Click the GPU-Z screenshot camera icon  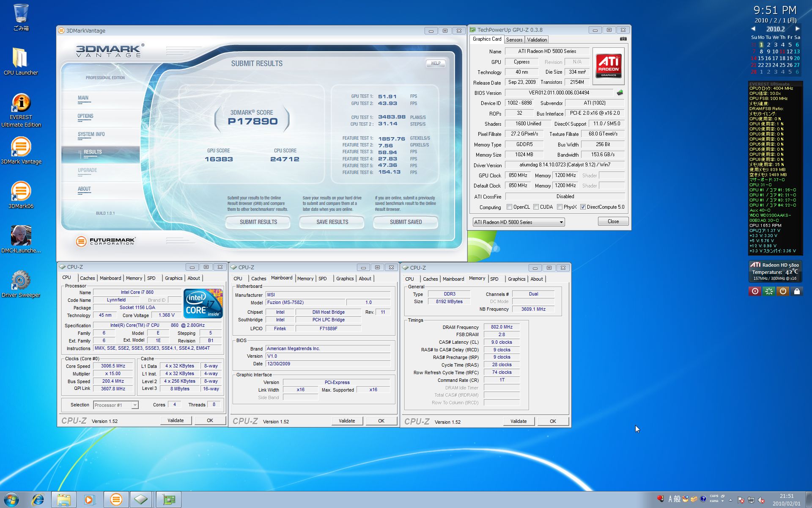click(x=623, y=39)
